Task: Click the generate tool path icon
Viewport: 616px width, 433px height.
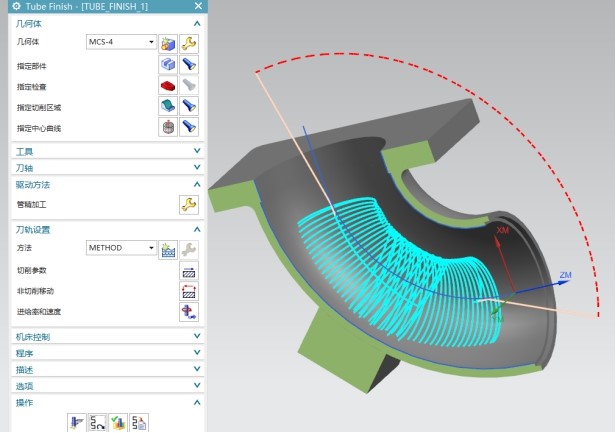Action: coord(77,423)
